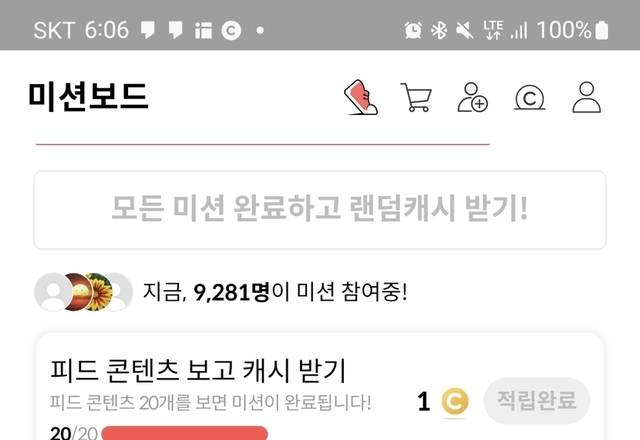Screen dimensions: 640x440
Task: Open the shopping cart icon
Action: (x=416, y=97)
